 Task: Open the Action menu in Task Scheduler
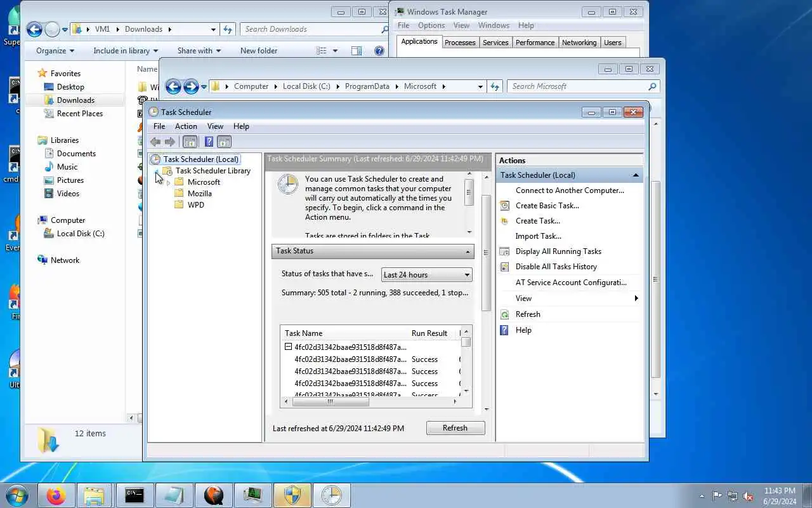186,126
